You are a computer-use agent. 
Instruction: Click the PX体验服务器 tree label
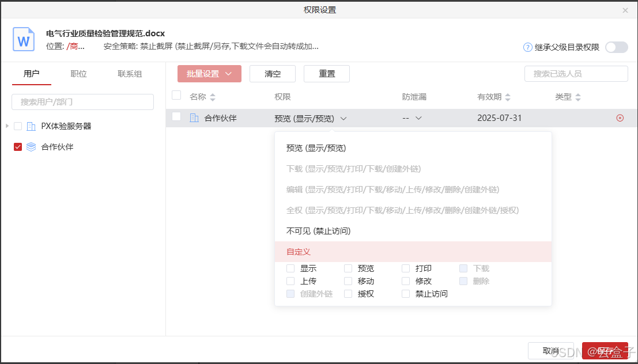coord(66,126)
